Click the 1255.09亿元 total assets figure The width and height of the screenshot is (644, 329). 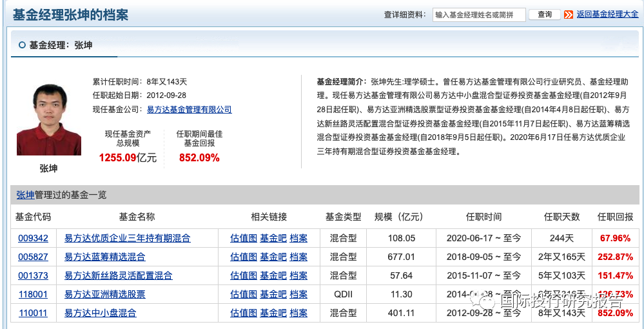point(128,157)
